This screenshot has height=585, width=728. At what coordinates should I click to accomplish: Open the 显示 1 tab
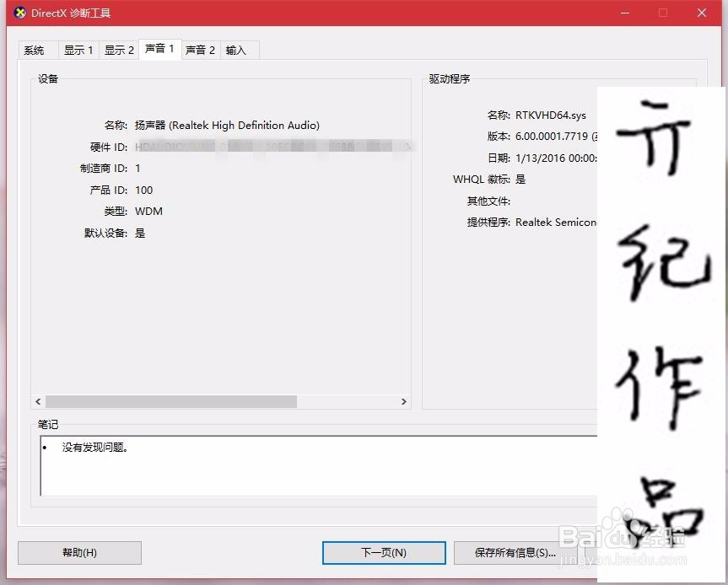[x=78, y=50]
